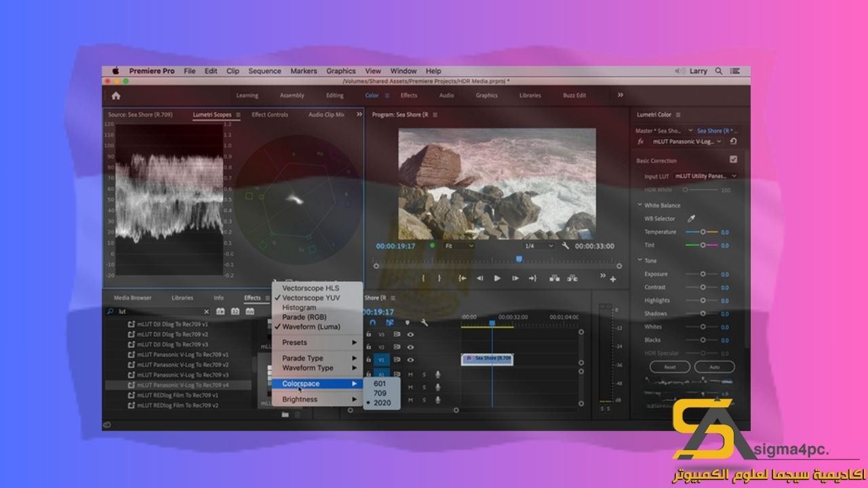Click the Mark In bracket button
The image size is (868, 488).
[x=424, y=278]
